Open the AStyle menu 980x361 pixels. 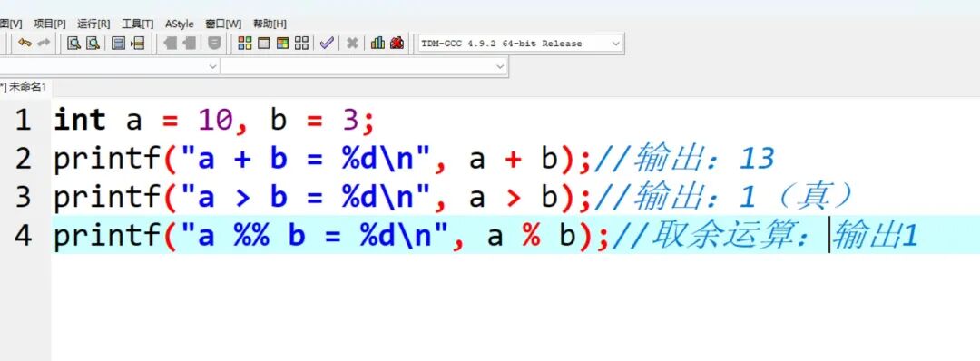[x=180, y=24]
